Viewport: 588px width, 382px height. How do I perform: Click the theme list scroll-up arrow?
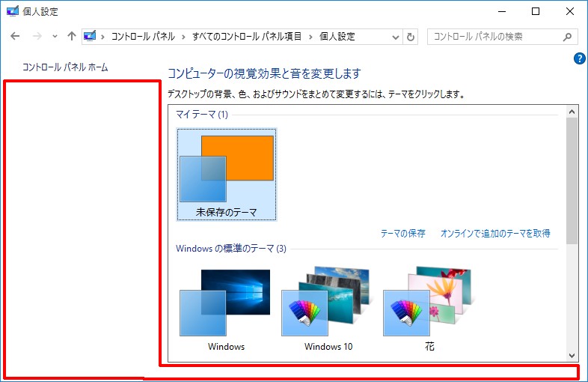click(x=572, y=112)
